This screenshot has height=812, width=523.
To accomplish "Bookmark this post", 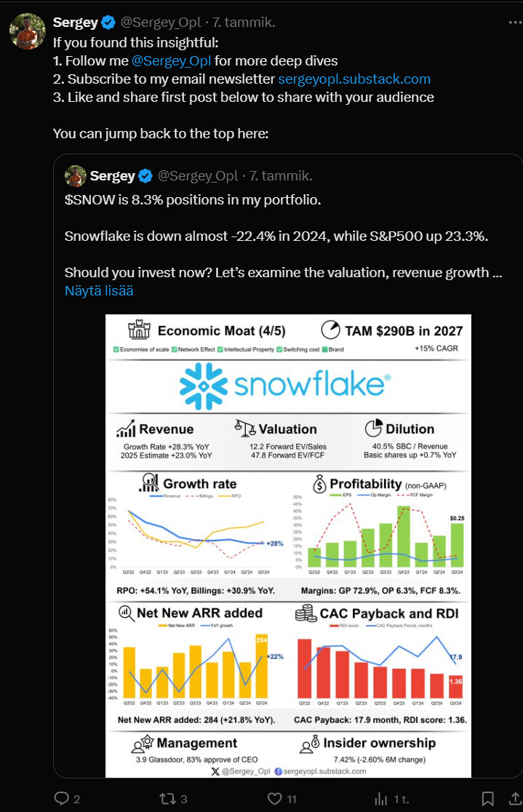I will coord(489,799).
